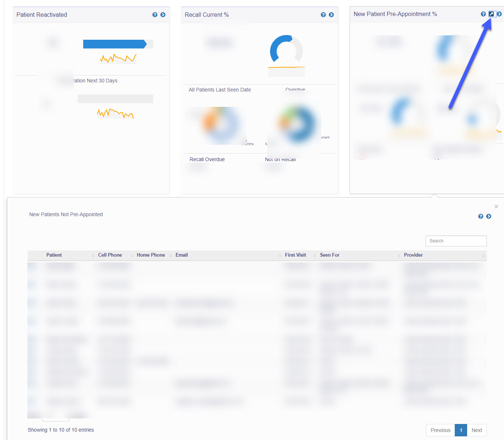The height and width of the screenshot is (440, 504).
Task: Open Patient Reactivated details arrow icon
Action: pyautogui.click(x=163, y=15)
